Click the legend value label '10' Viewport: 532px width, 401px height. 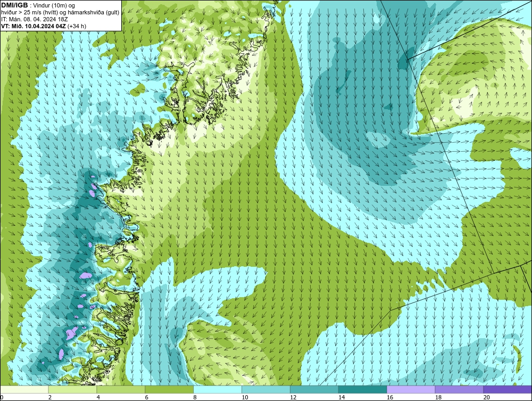245,397
